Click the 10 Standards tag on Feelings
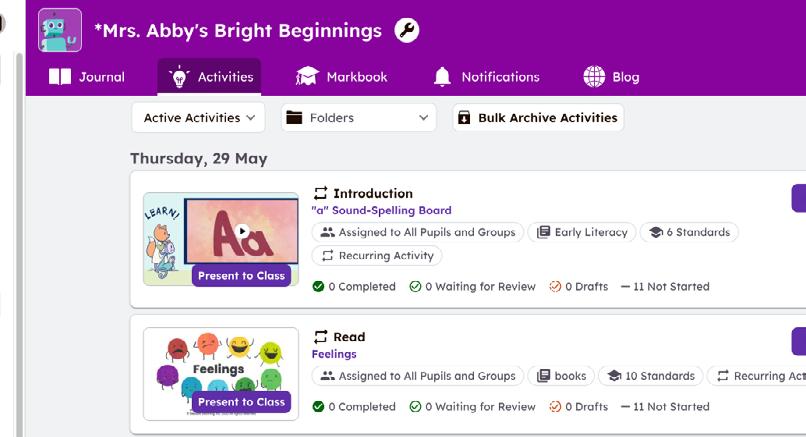The height and width of the screenshot is (437, 806). tap(650, 376)
